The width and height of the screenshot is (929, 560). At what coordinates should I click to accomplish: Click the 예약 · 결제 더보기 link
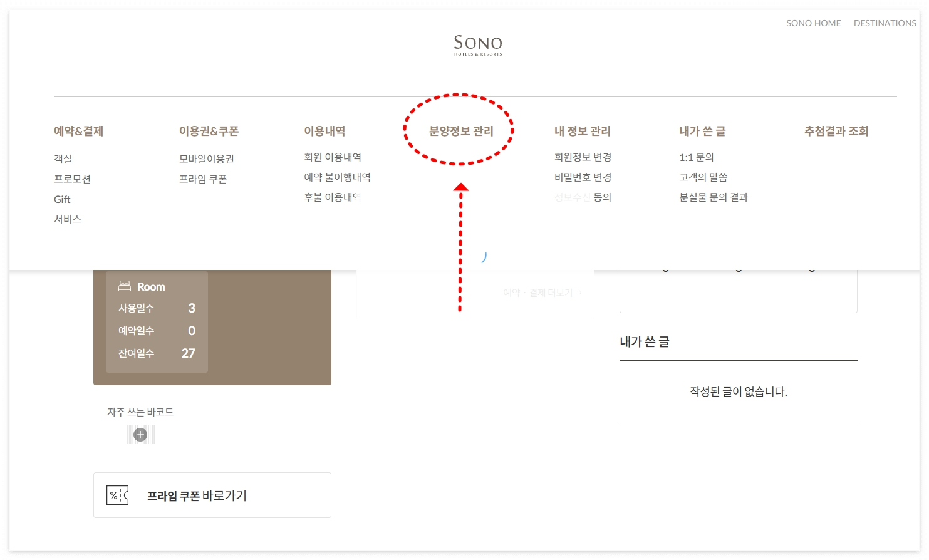[542, 293]
